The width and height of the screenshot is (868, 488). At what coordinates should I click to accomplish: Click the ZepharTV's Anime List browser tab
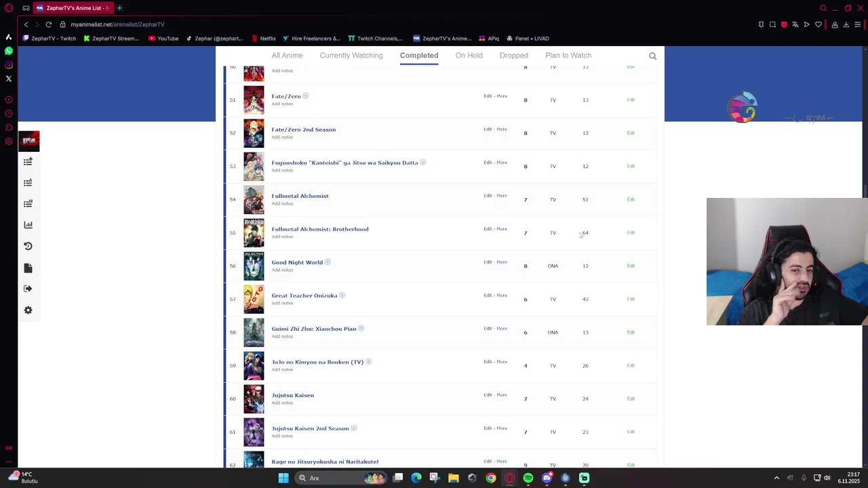(x=73, y=8)
